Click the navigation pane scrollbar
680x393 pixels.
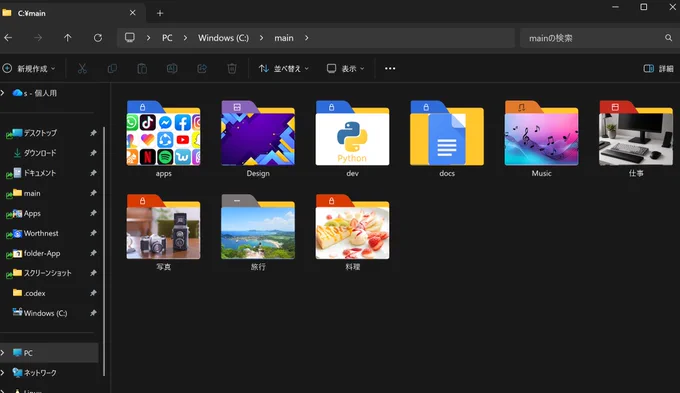pos(104,252)
